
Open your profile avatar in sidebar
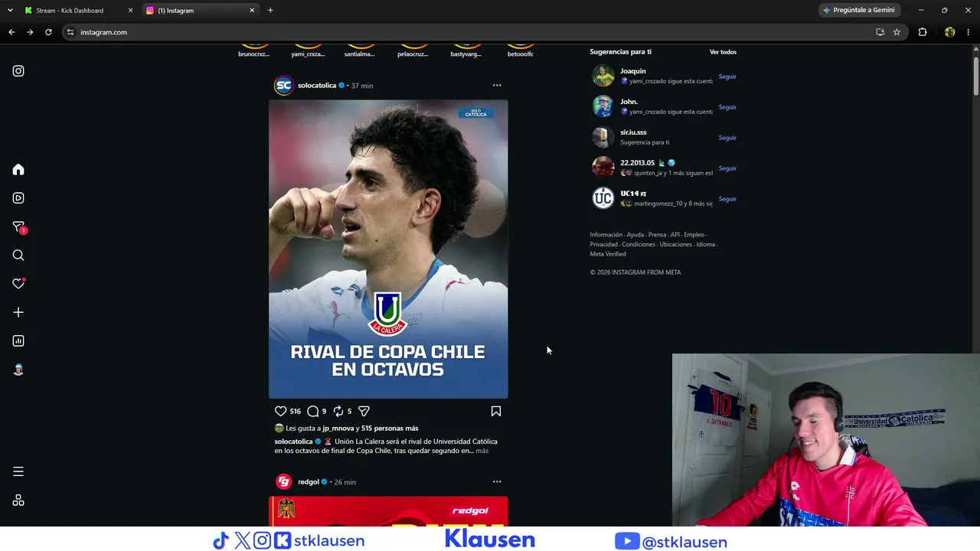click(18, 370)
